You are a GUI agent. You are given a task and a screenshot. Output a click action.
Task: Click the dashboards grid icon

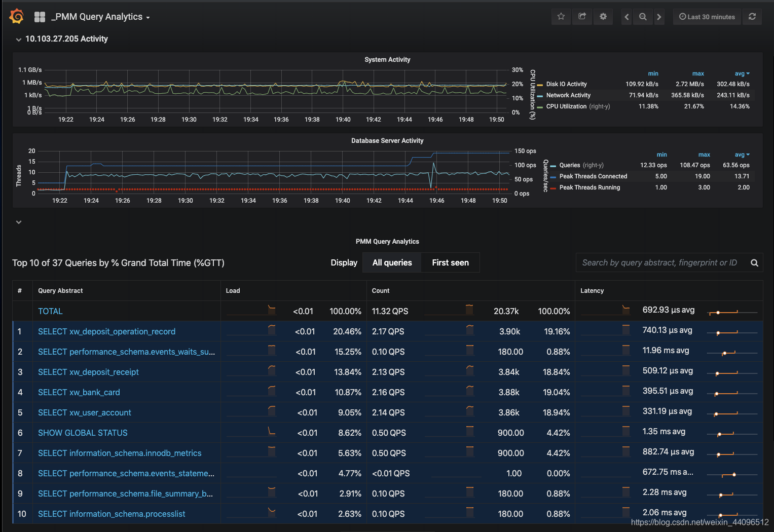coord(40,17)
